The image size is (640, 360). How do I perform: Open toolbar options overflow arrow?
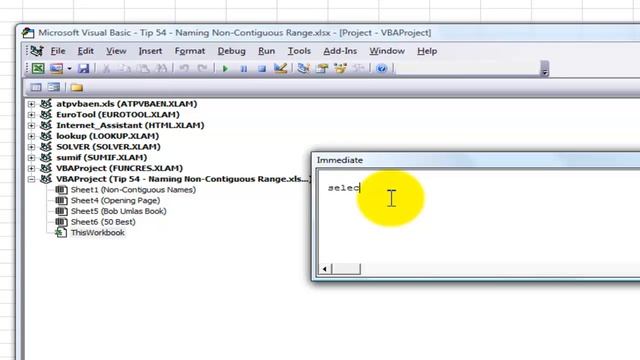[x=544, y=69]
